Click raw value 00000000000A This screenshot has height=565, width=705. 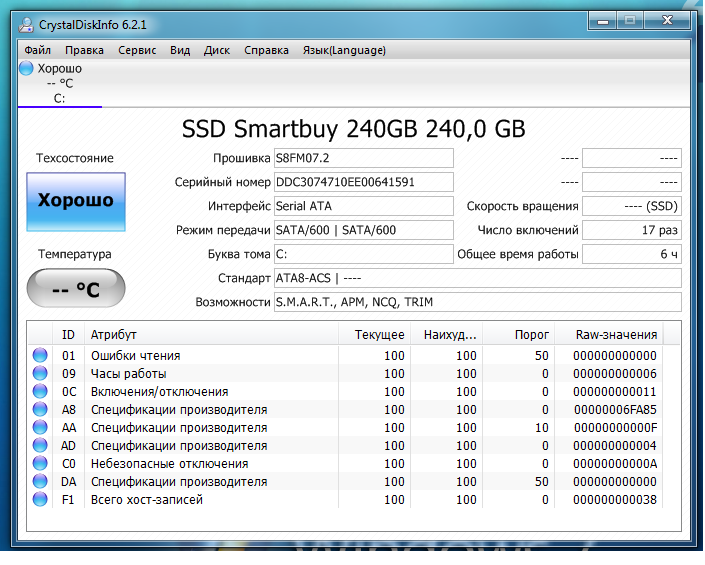pos(615,463)
